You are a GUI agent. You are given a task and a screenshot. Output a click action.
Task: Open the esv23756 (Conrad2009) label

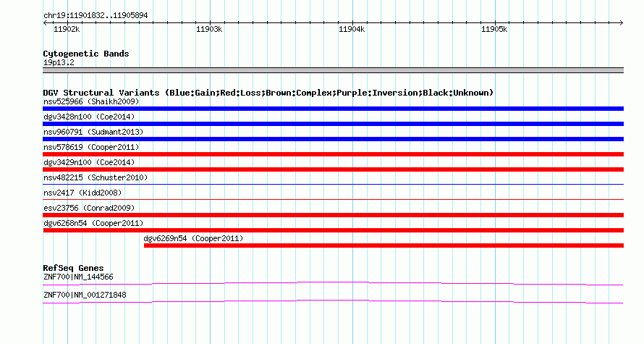(89, 208)
